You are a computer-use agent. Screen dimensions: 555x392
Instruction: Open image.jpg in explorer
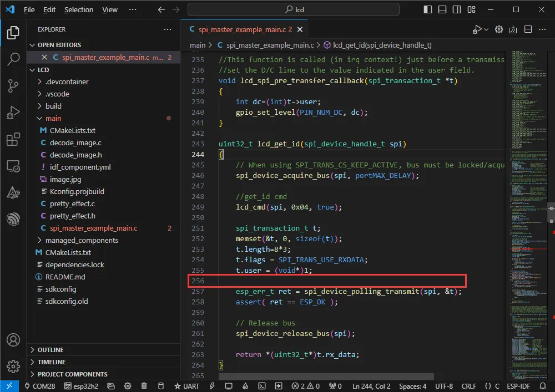[104, 179]
